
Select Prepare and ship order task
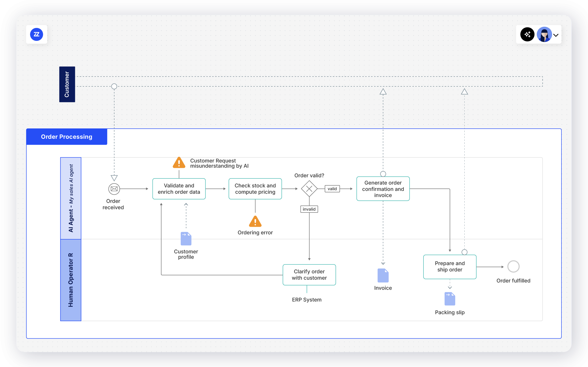coord(450,267)
